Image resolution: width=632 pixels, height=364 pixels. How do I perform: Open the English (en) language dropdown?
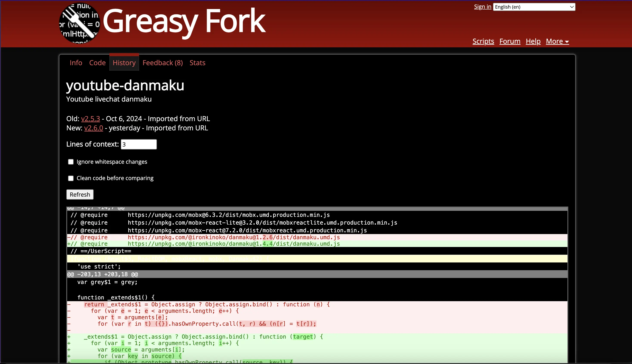coord(534,7)
